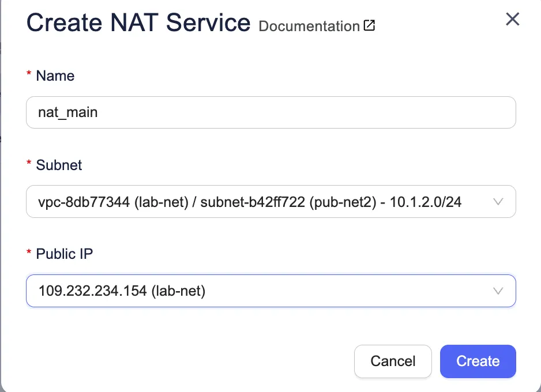Select the vpc-8db77344 subnet value text
Screen dimensions: 541x392
(x=249, y=202)
